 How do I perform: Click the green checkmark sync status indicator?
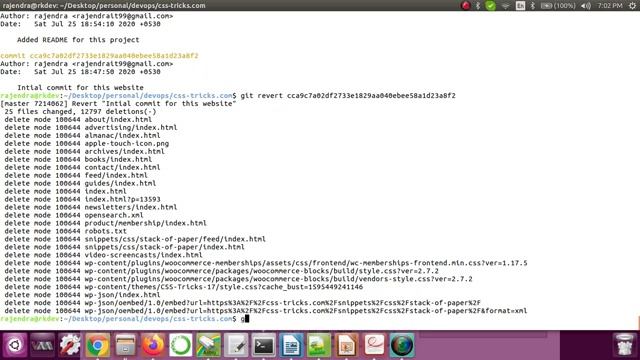pyautogui.click(x=491, y=6)
